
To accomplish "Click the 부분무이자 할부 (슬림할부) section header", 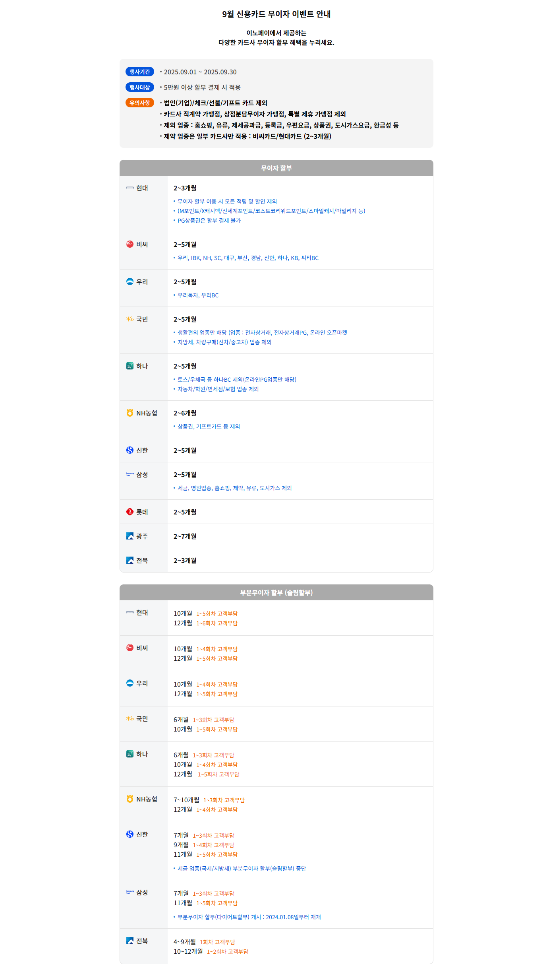I will 276,592.
